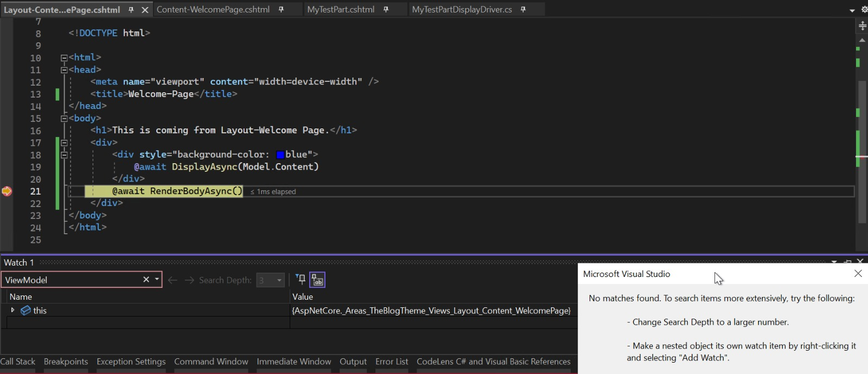The image size is (868, 374).
Task: Switch to MyTestPart.cshtml tab
Action: click(x=341, y=10)
